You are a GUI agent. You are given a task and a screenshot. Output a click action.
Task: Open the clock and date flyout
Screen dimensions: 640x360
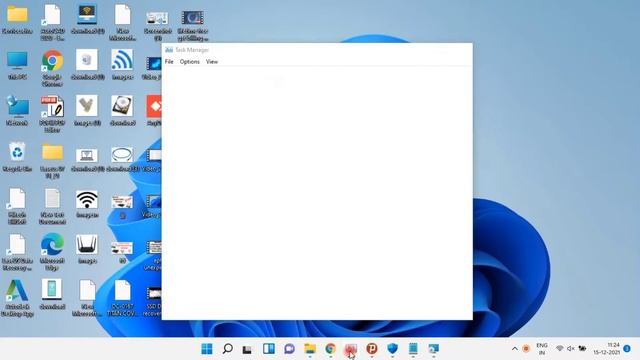click(x=607, y=349)
